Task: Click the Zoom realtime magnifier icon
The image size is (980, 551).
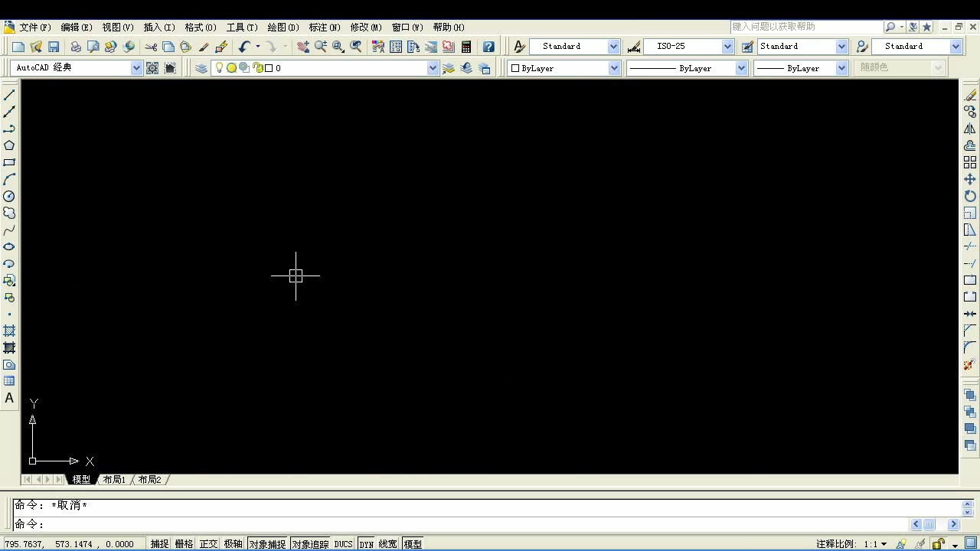Action: tap(321, 47)
